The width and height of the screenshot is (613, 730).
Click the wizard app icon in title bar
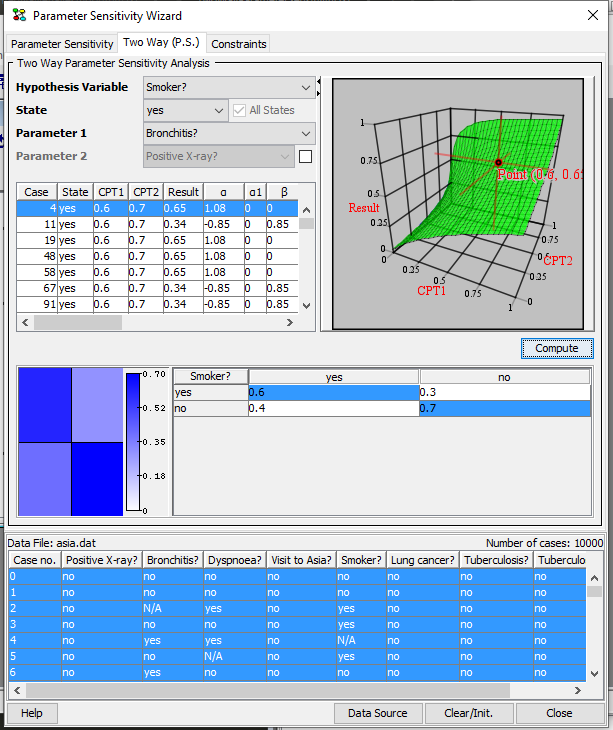pyautogui.click(x=19, y=15)
